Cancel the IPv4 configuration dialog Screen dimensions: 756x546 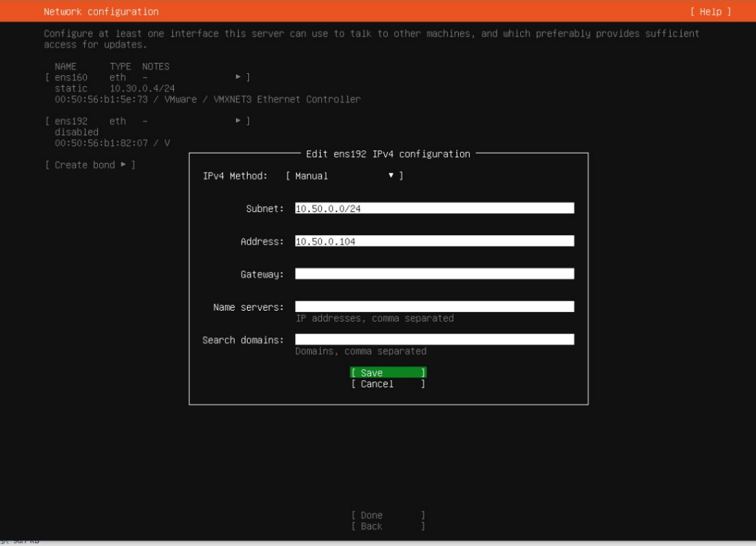coord(387,384)
